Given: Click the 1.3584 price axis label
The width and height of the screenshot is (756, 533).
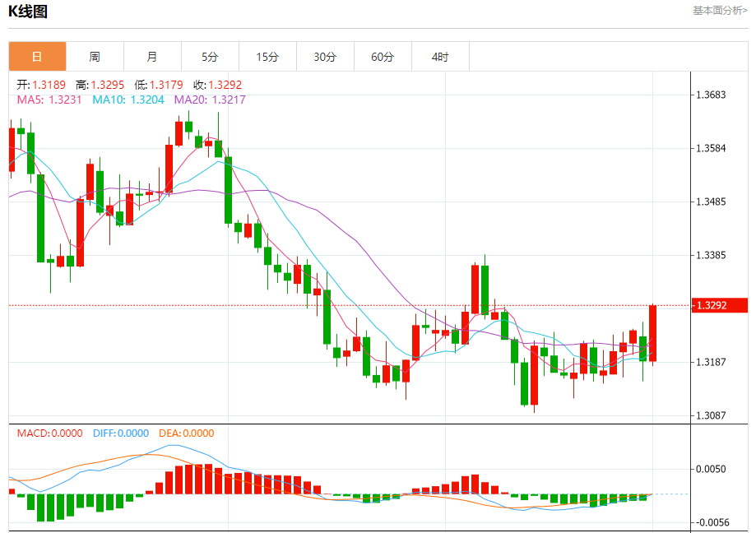Looking at the screenshot, I should point(711,148).
